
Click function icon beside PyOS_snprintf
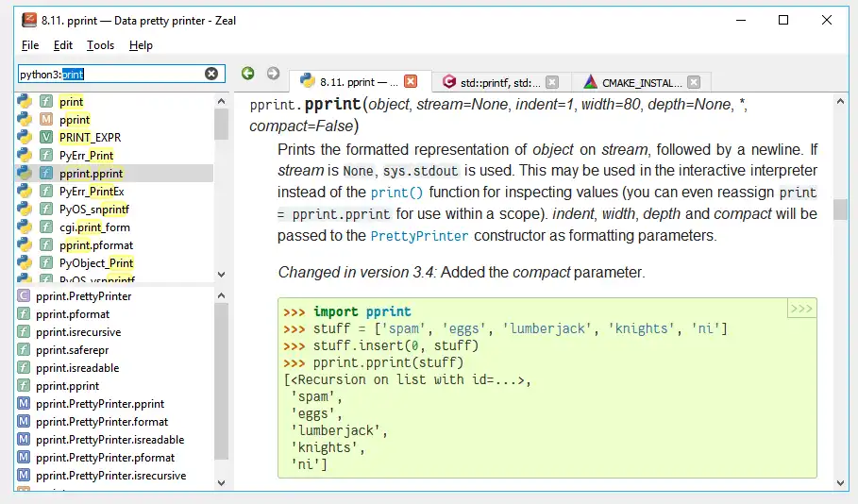pyautogui.click(x=46, y=209)
